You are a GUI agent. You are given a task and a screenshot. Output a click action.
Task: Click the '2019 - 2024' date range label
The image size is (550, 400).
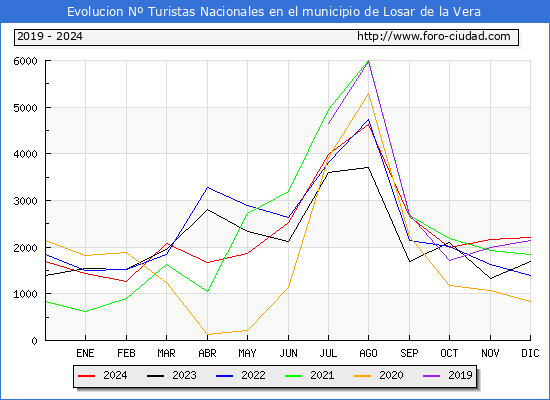50,36
